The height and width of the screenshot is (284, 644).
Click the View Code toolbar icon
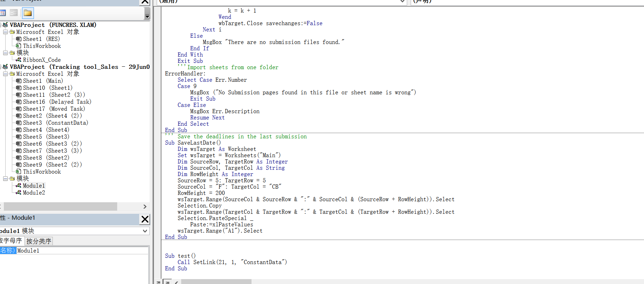[3, 13]
